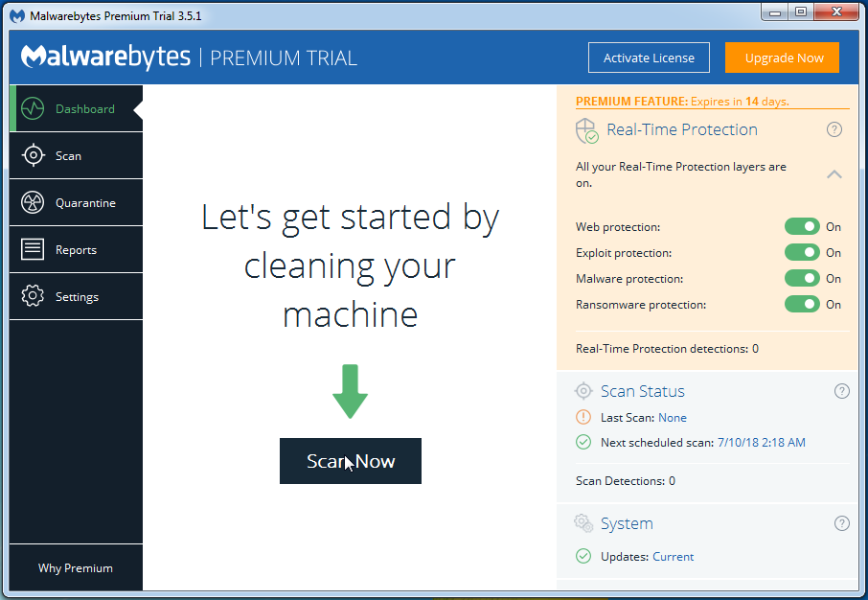This screenshot has height=600, width=868.
Task: Switch to the Dashboard tab
Action: pos(85,108)
